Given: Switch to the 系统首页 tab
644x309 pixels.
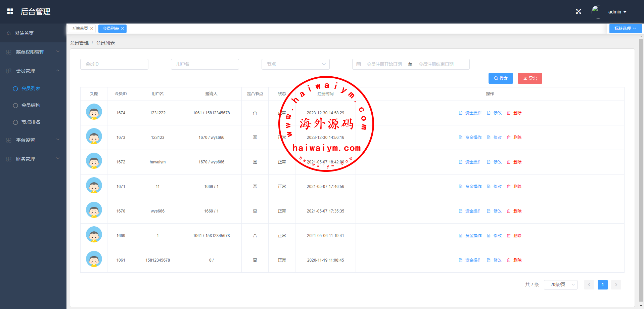Looking at the screenshot, I should point(80,29).
